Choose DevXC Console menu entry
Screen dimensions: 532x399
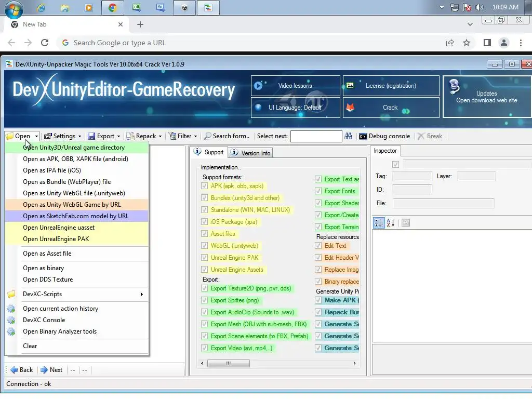[x=77, y=320]
